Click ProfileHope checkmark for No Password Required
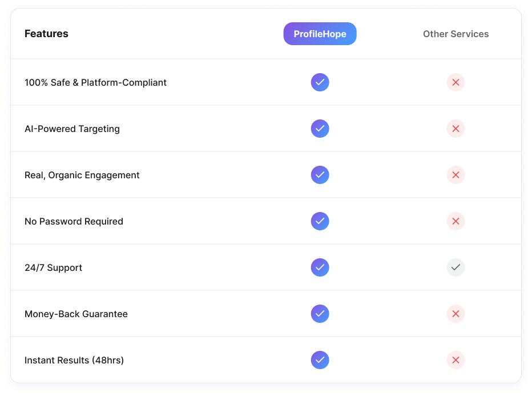This screenshot has width=532, height=396. click(320, 221)
